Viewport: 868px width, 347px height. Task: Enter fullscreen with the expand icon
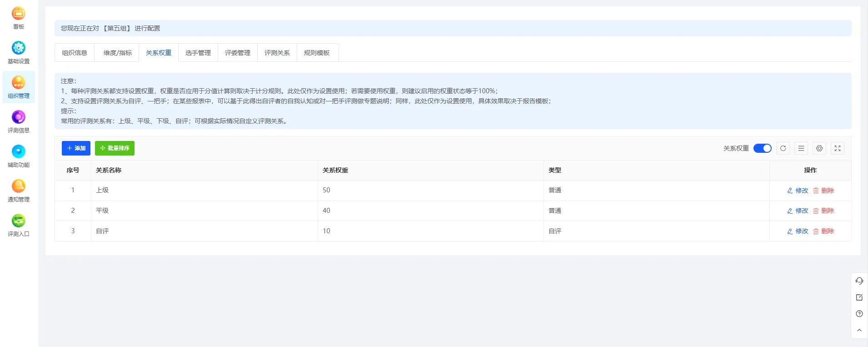click(x=838, y=148)
